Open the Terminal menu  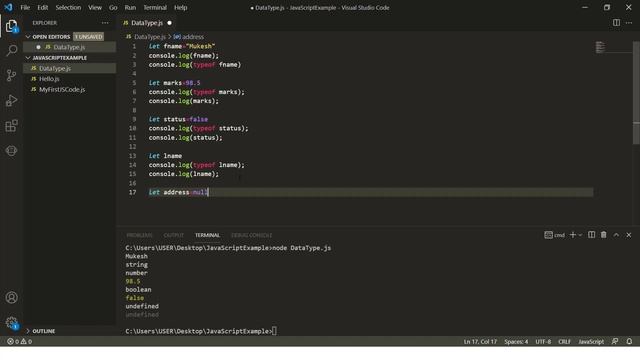point(155,7)
